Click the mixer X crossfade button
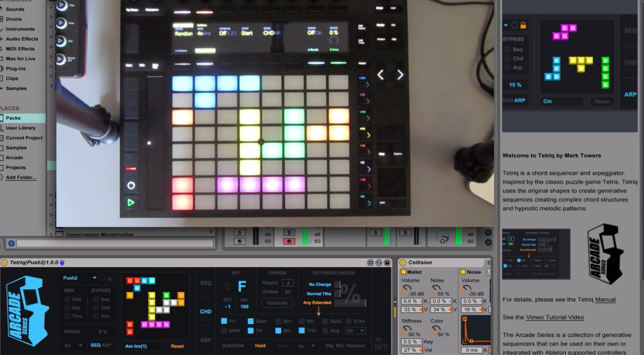Image resolution: width=644 pixels, height=355 pixels. [488, 242]
